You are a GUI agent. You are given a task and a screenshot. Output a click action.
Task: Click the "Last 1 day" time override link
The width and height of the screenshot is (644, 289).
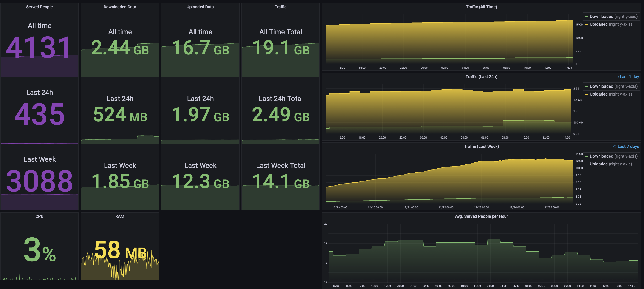coord(629,77)
